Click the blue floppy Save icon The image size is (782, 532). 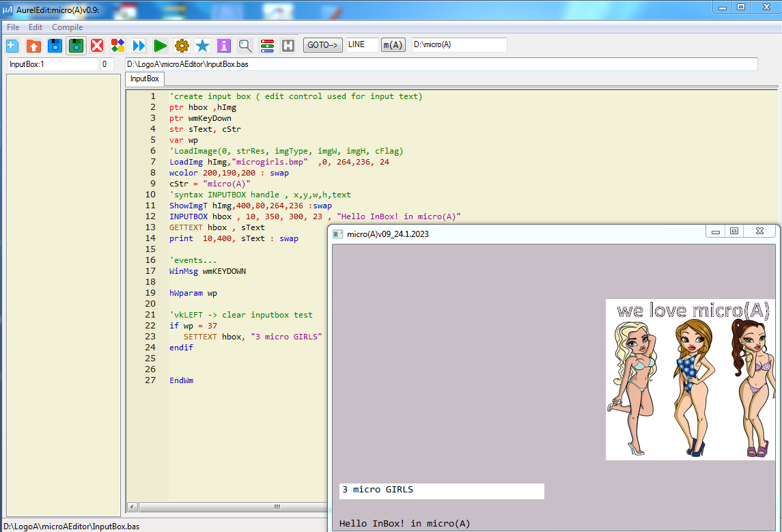55,46
